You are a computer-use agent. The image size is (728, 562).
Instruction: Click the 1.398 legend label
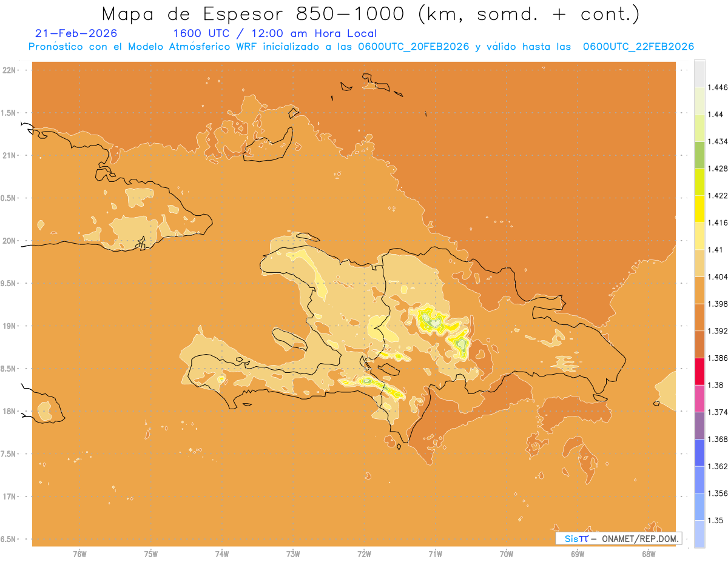(718, 304)
